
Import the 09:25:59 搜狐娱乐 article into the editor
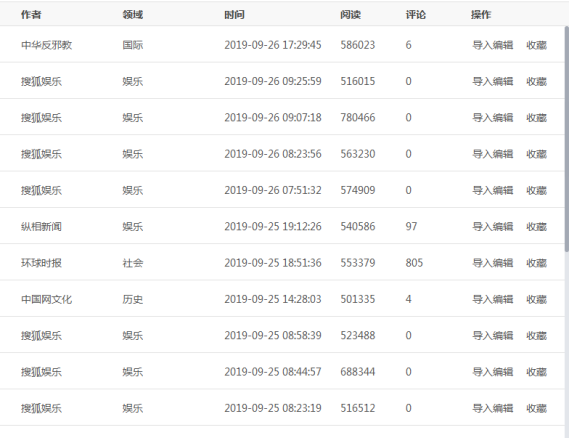[493, 81]
